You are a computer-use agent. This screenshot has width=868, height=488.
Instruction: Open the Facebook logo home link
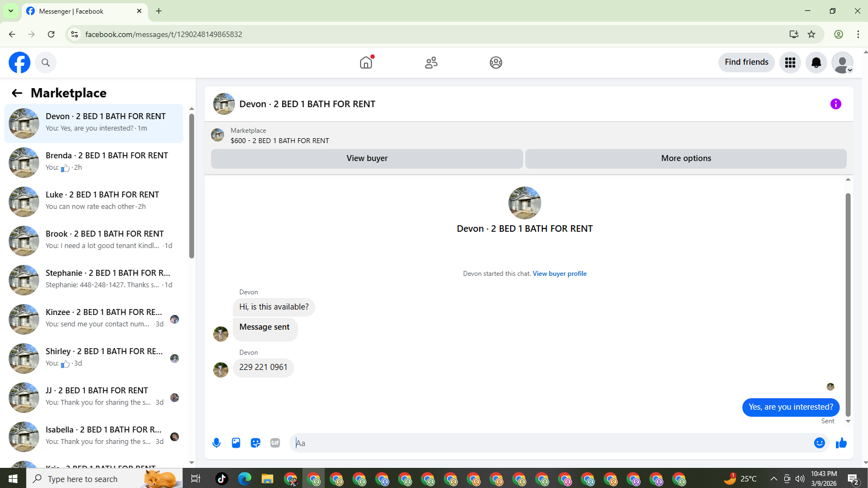20,63
